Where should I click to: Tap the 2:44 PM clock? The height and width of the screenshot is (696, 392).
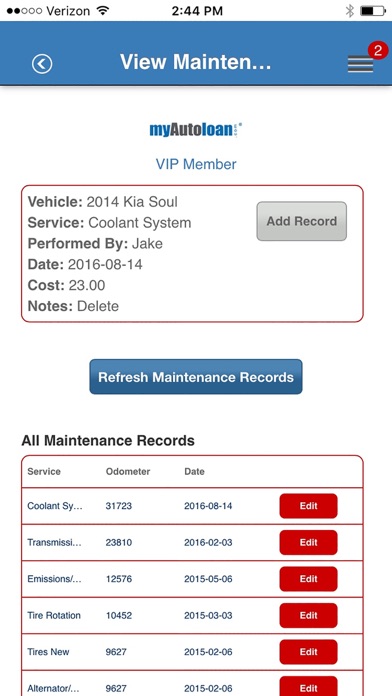197,11
